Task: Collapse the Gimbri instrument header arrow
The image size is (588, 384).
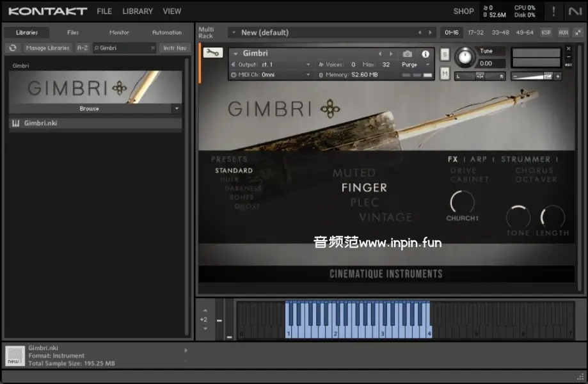Action: (235, 54)
